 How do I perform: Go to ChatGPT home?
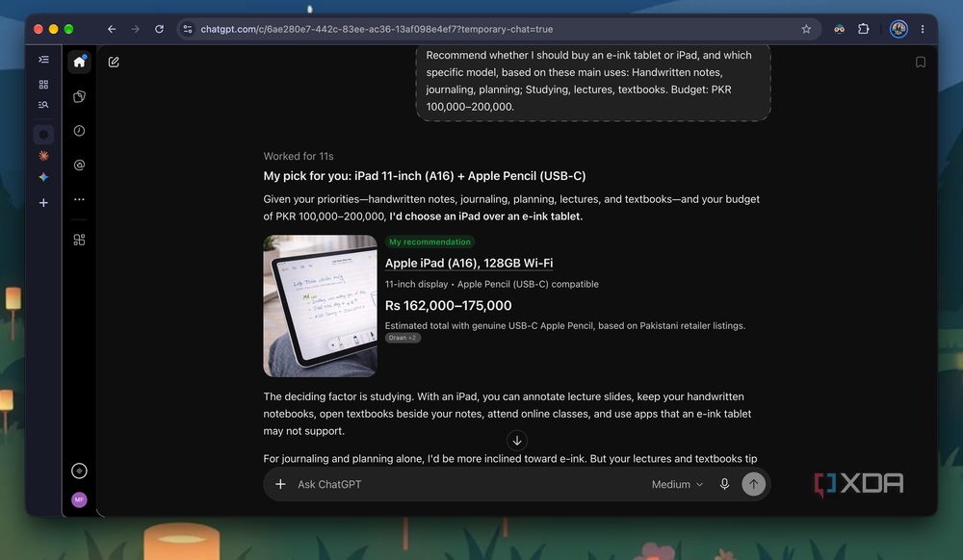[79, 62]
